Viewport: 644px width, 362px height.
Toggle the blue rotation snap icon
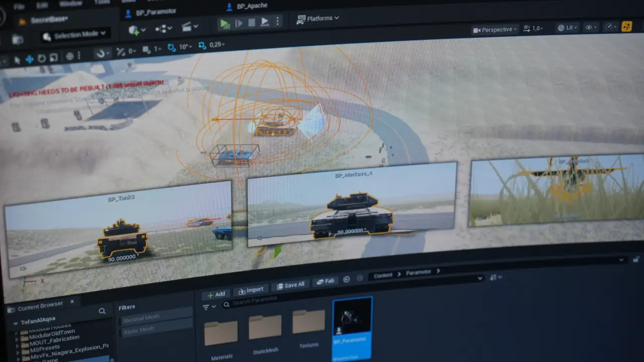[x=172, y=48]
